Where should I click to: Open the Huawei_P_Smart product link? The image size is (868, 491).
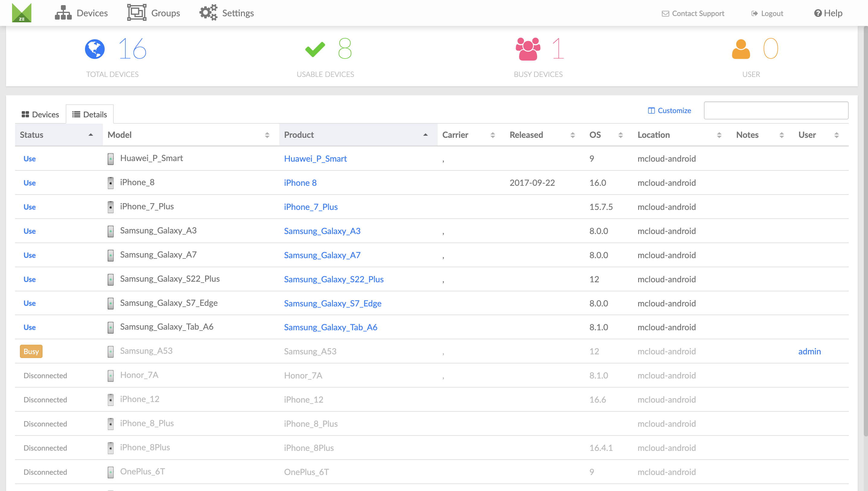pyautogui.click(x=315, y=159)
